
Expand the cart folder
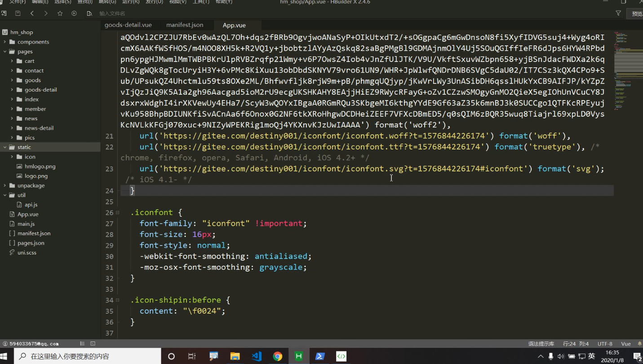12,61
